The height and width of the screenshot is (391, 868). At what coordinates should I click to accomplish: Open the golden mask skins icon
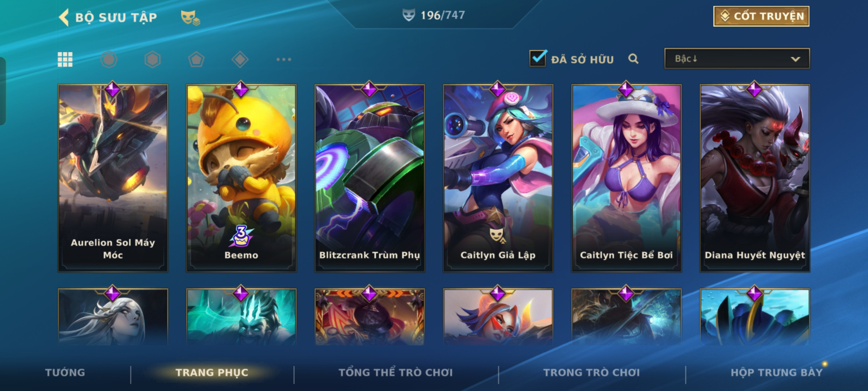[x=190, y=17]
